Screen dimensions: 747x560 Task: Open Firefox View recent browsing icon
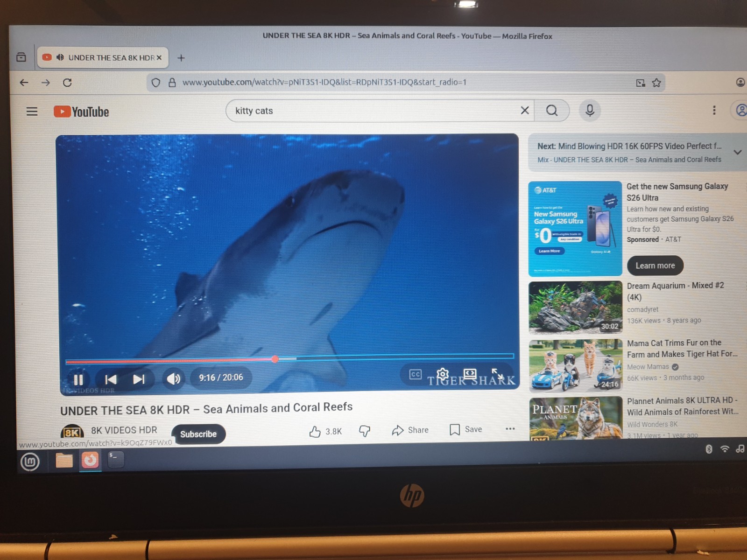(x=21, y=57)
